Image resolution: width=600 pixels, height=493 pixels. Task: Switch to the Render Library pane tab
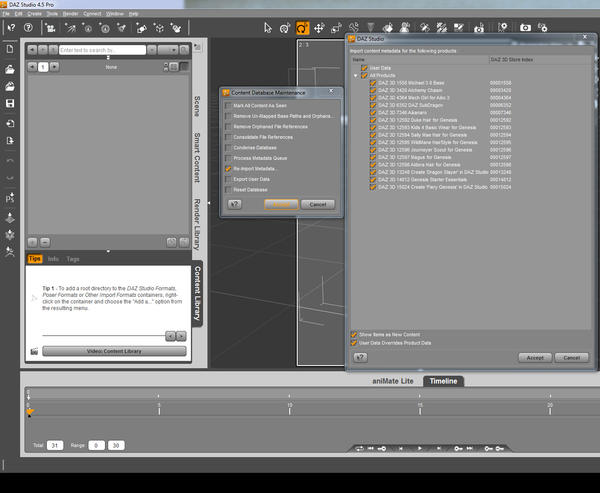pos(197,224)
